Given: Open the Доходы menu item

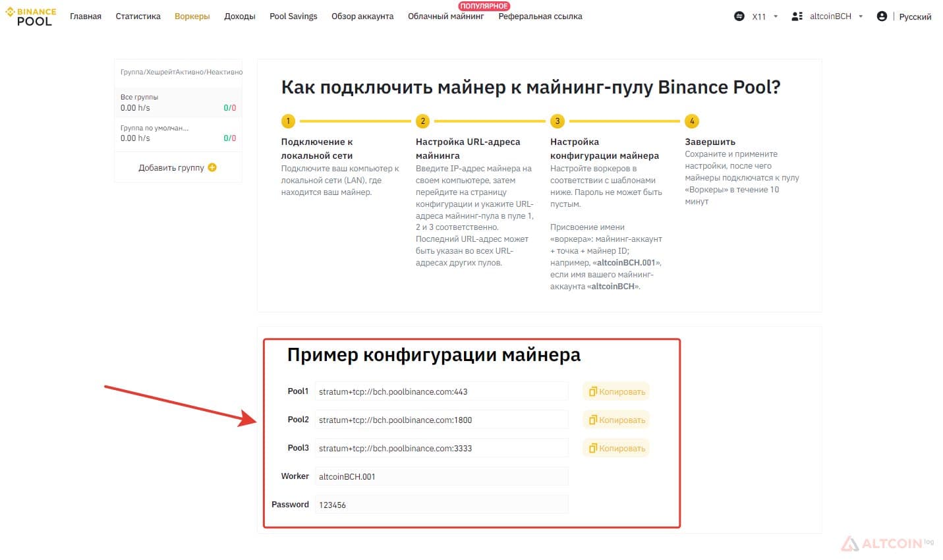Looking at the screenshot, I should (240, 16).
